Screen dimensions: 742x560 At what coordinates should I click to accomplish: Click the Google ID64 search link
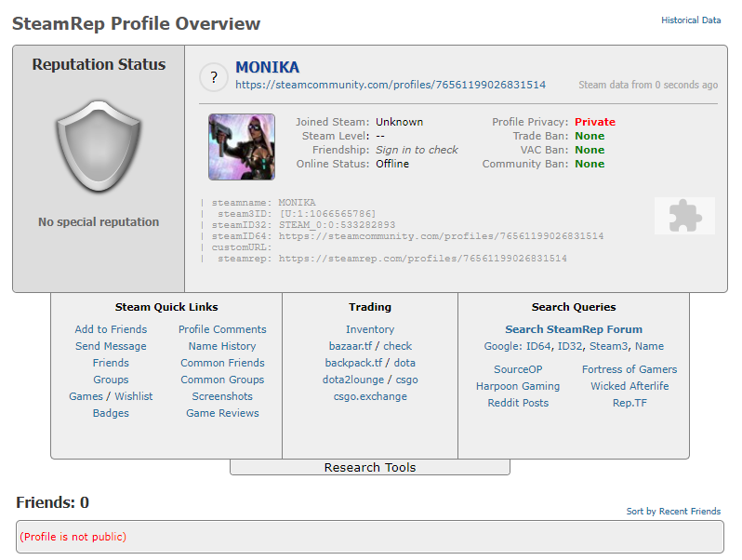pyautogui.click(x=538, y=346)
